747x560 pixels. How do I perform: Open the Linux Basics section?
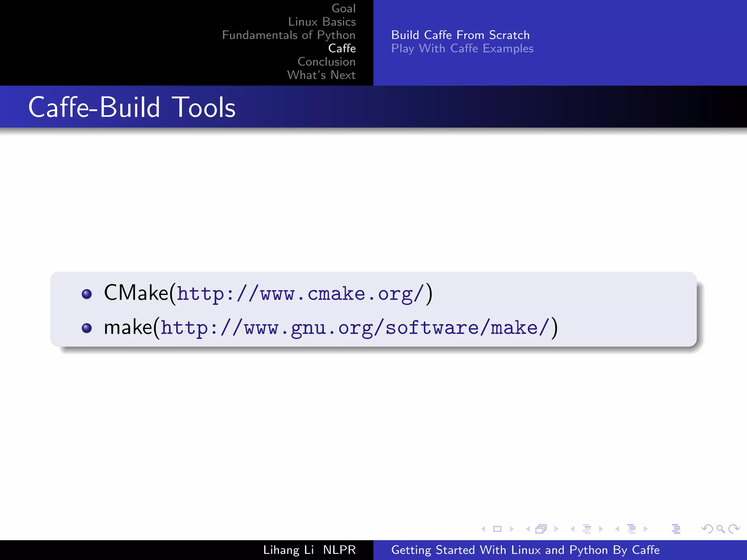pos(322,22)
